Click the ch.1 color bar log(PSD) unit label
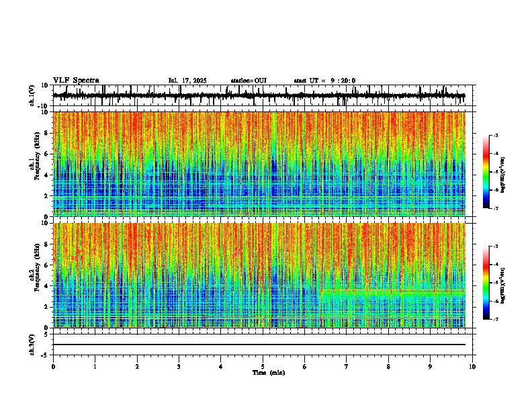 (x=503, y=175)
